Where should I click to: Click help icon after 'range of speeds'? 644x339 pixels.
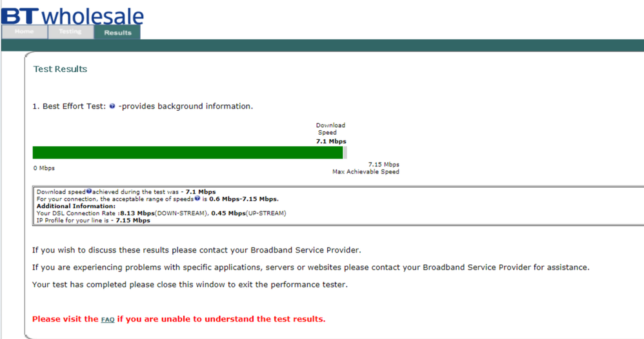click(x=197, y=199)
